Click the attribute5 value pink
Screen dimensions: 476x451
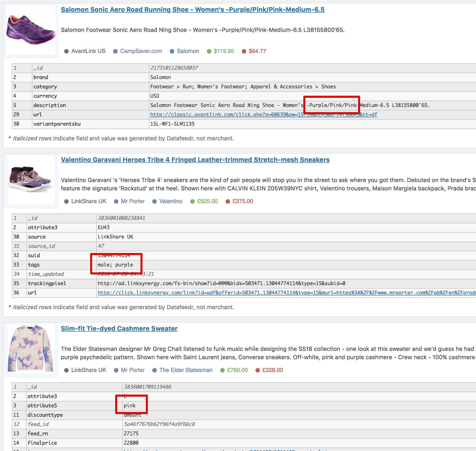[130, 406]
